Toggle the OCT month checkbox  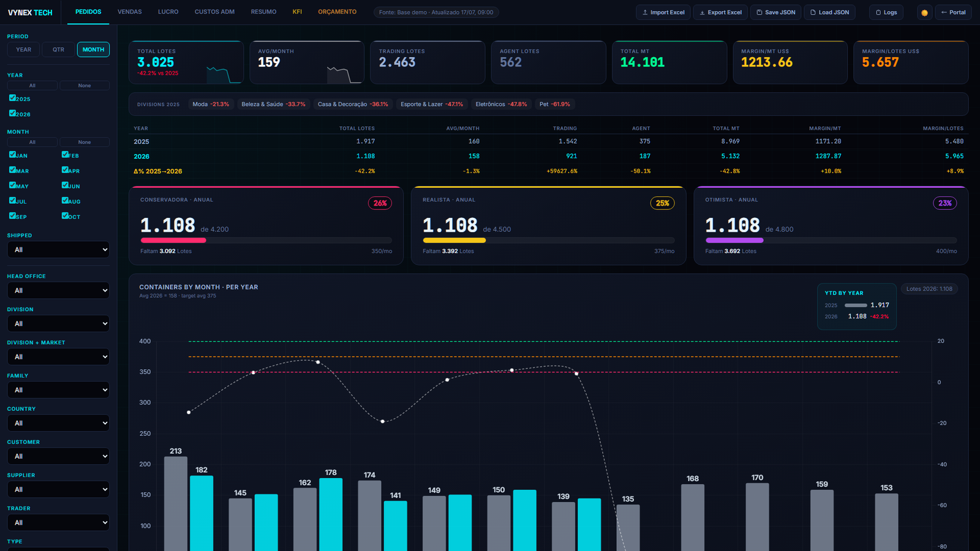coord(65,216)
